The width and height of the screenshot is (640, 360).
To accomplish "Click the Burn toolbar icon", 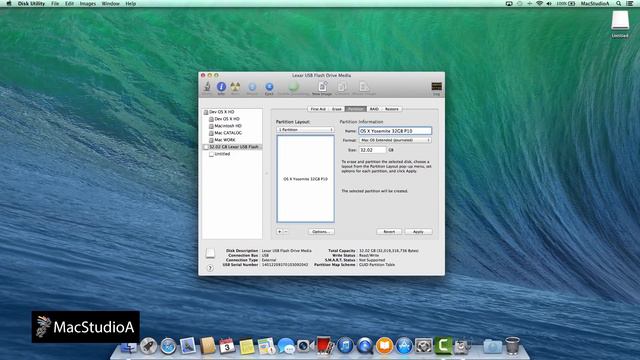I will [x=236, y=87].
